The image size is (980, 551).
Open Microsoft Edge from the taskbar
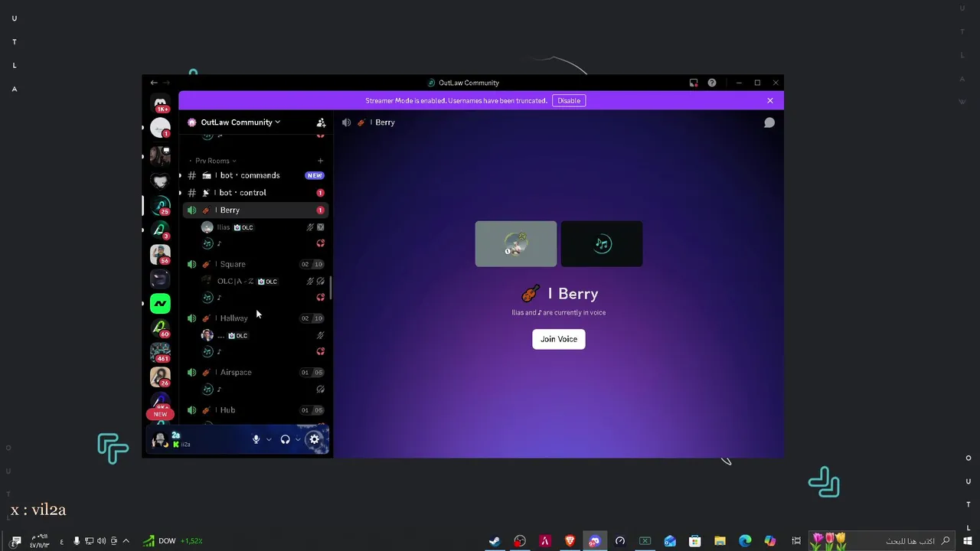(745, 541)
